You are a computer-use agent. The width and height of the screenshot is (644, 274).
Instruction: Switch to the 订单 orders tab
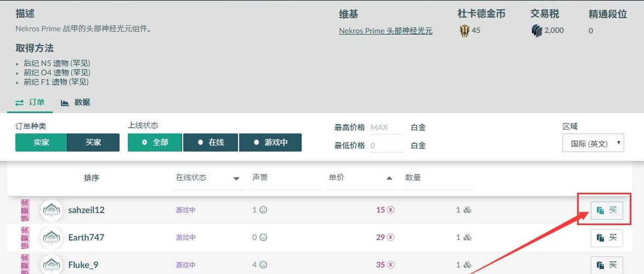30,103
